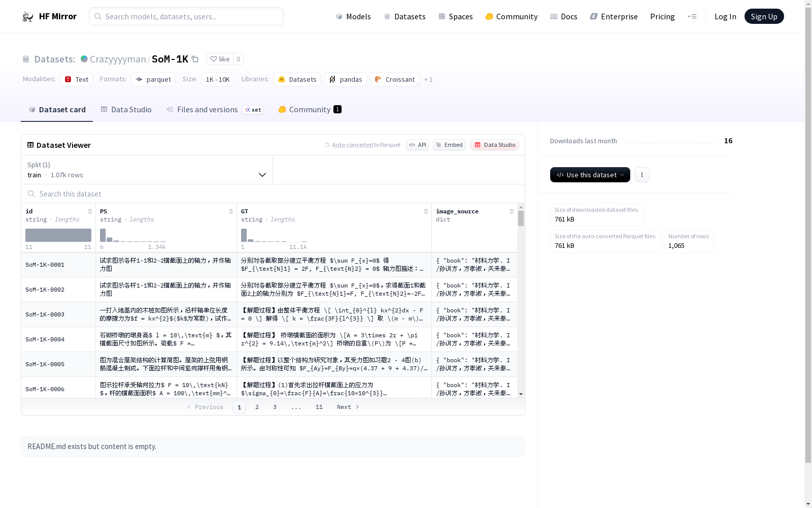Viewport: 812px width, 508px height.
Task: Sort the PS column
Action: click(x=231, y=211)
